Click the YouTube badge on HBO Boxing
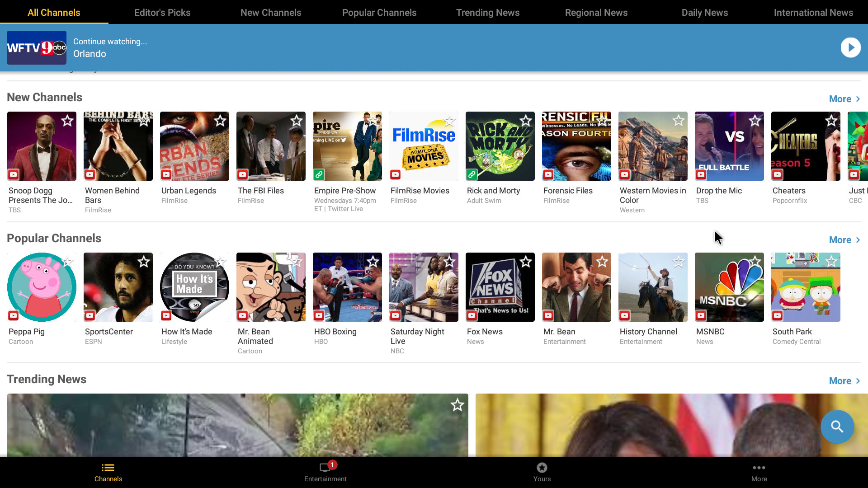 [319, 315]
